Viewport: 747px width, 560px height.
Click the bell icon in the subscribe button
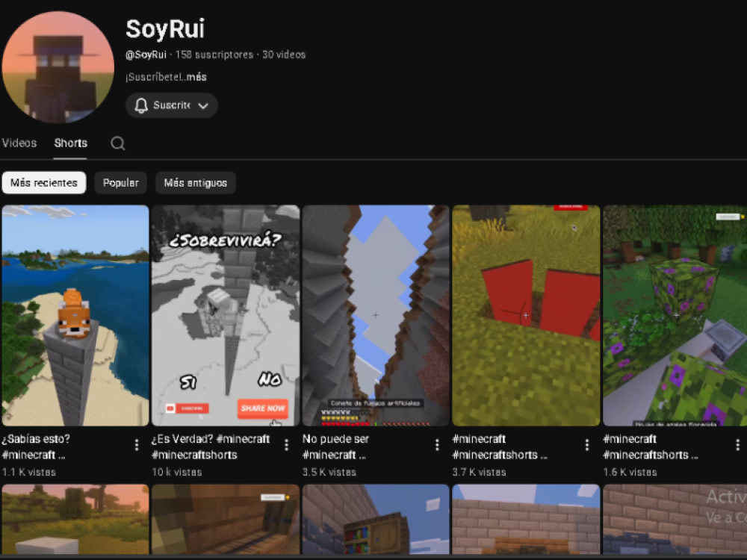[x=141, y=105]
